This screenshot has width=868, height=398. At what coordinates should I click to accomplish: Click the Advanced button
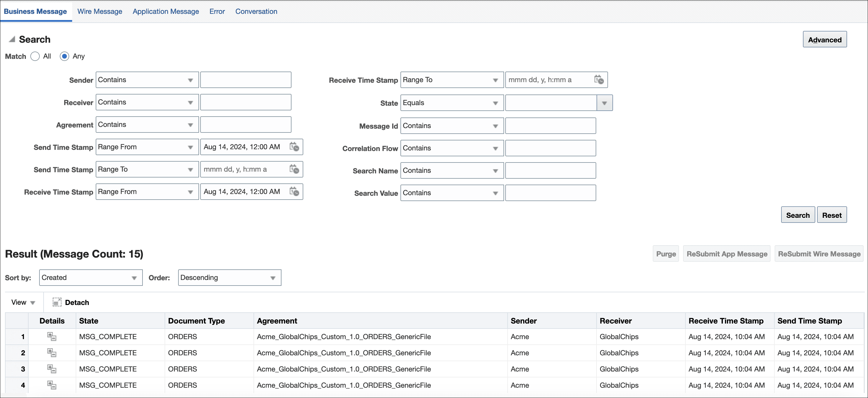[x=824, y=39]
